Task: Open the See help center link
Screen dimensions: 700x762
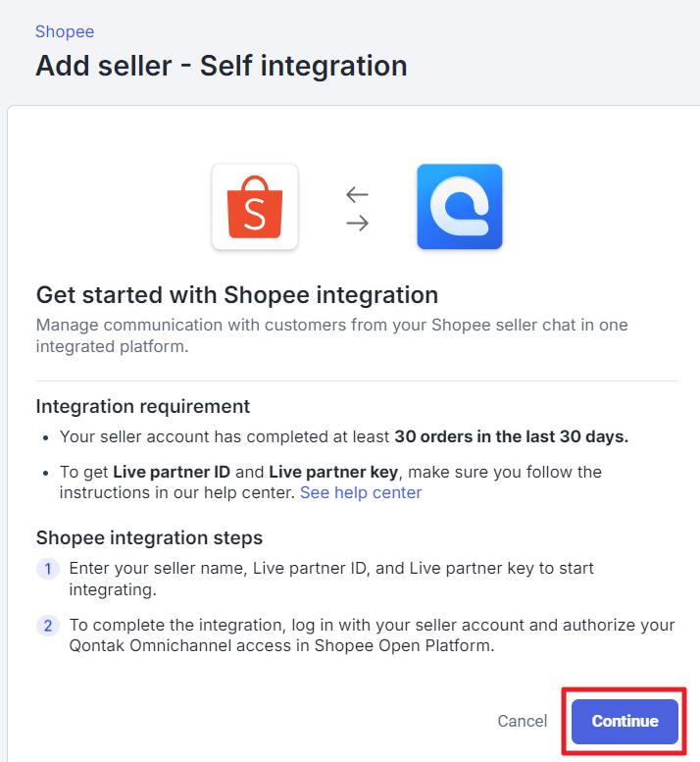Action: [x=361, y=492]
